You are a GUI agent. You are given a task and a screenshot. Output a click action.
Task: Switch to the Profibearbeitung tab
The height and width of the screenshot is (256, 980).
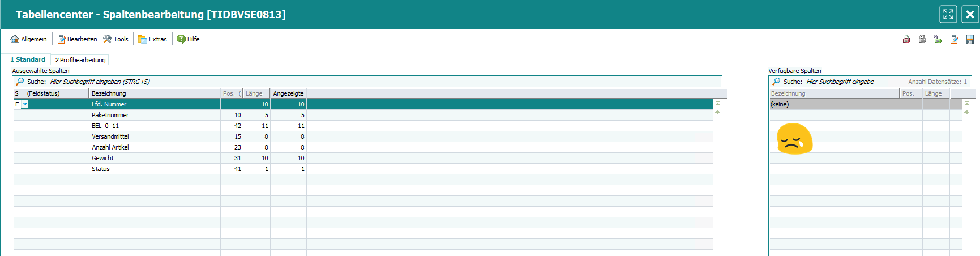pyautogui.click(x=80, y=60)
